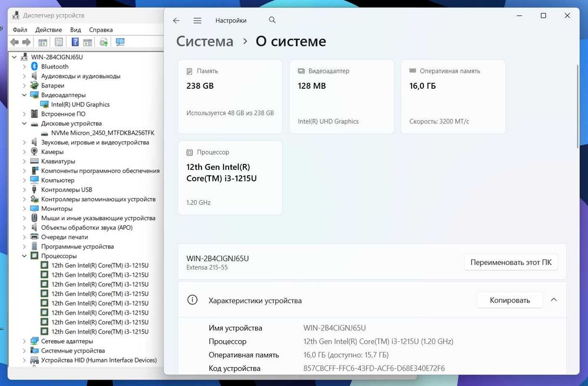Toggle the action pane toolbar icon
The image size is (588, 386).
pyautogui.click(x=88, y=42)
